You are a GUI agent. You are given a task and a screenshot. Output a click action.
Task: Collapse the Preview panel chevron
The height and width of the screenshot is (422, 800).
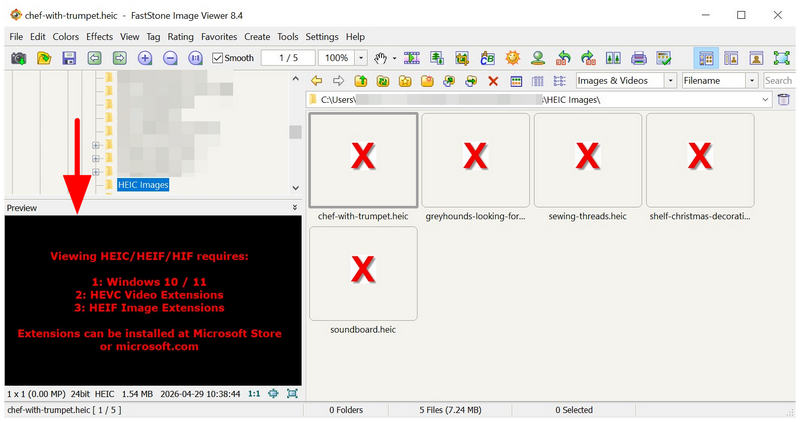(x=295, y=208)
